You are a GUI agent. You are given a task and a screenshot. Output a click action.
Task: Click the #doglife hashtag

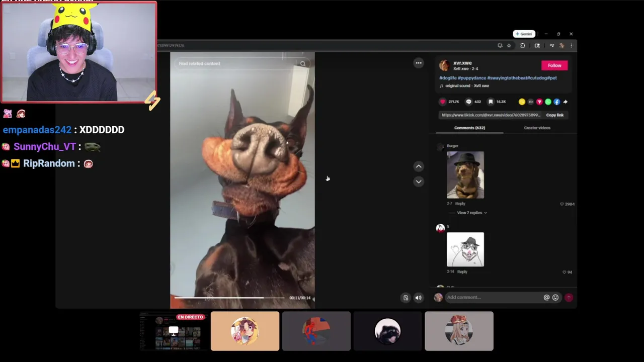pos(448,78)
